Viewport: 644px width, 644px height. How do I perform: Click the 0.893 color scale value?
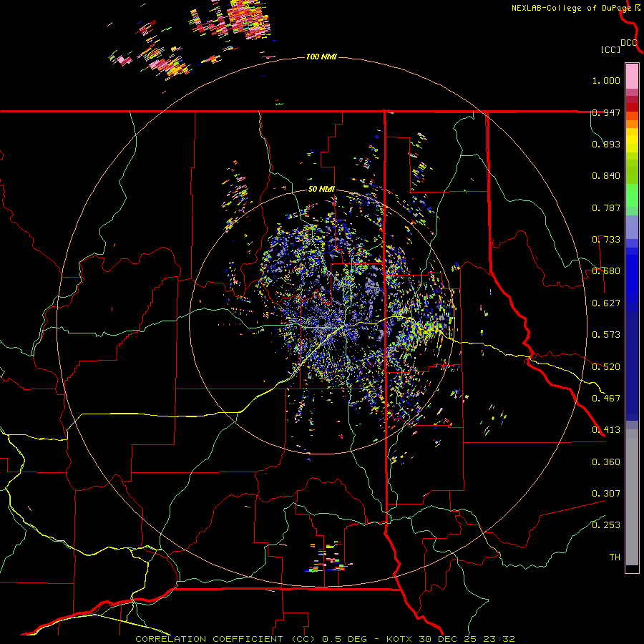tap(606, 144)
